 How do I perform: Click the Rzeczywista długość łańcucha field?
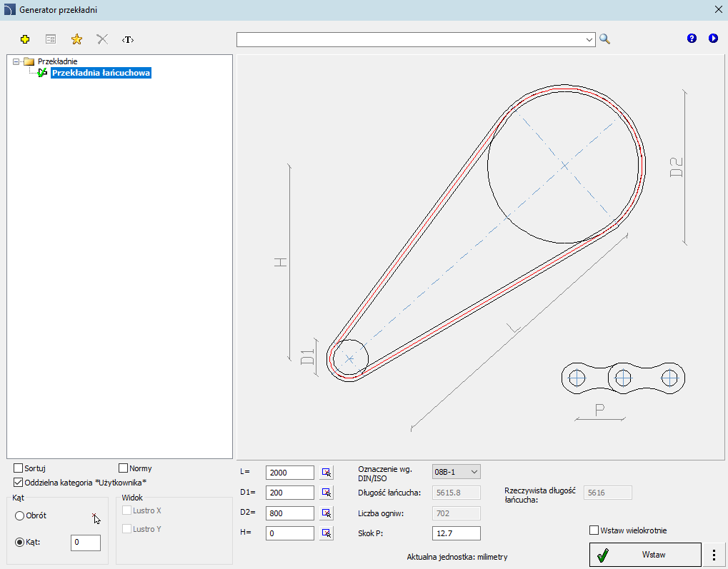click(608, 493)
